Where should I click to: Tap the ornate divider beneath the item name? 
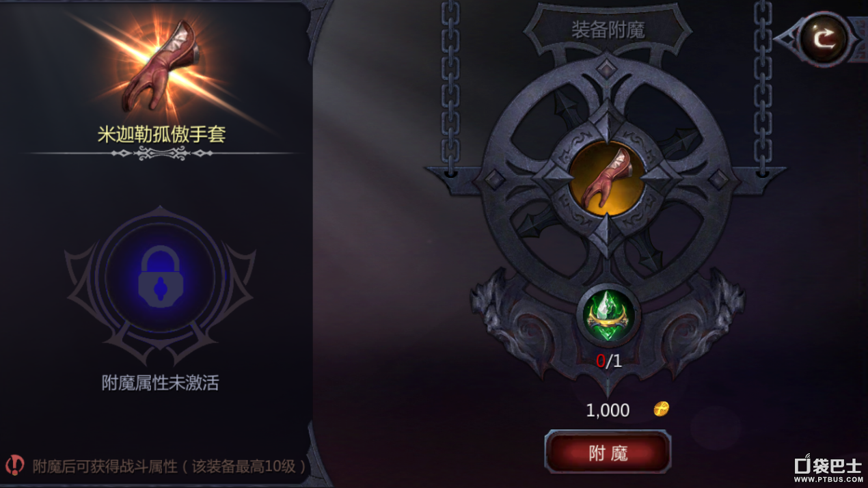tap(162, 154)
